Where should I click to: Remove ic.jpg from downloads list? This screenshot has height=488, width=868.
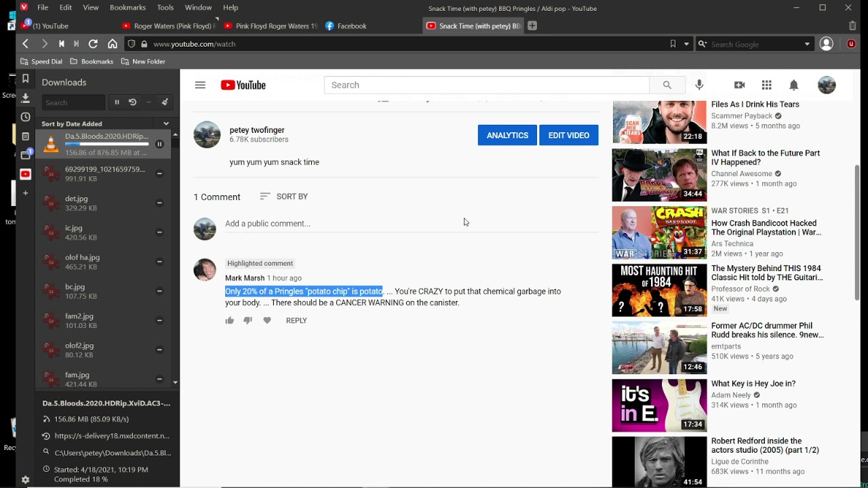pos(159,232)
